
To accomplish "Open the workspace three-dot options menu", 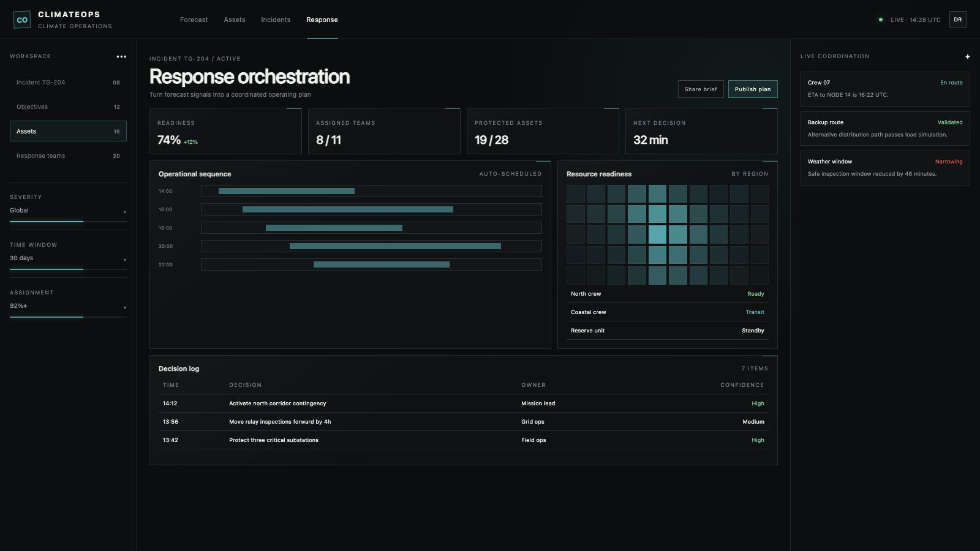I will point(121,56).
